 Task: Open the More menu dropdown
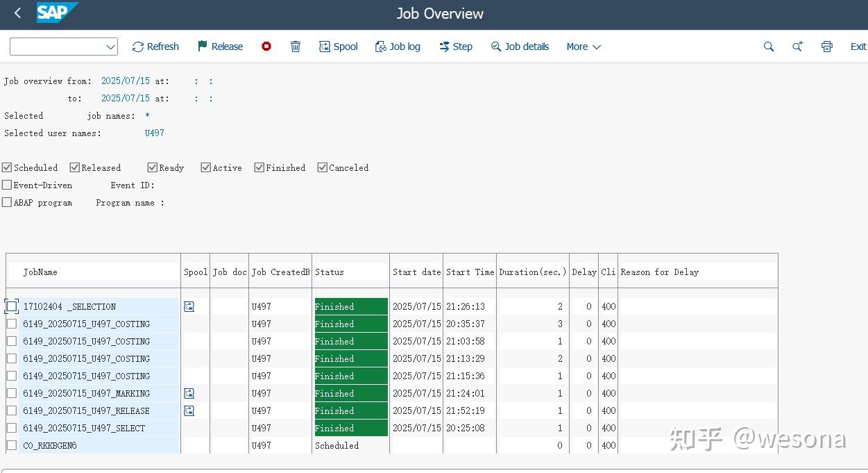[x=584, y=47]
